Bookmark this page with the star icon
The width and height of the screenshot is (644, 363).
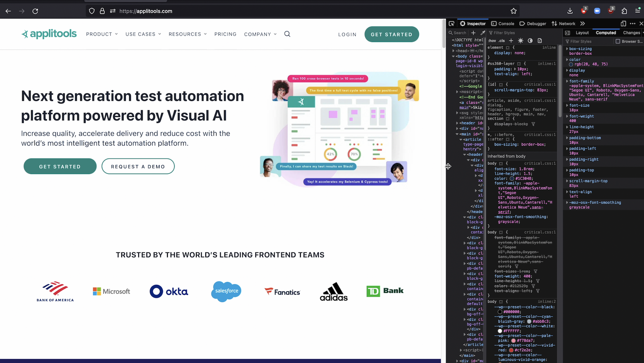click(x=514, y=11)
